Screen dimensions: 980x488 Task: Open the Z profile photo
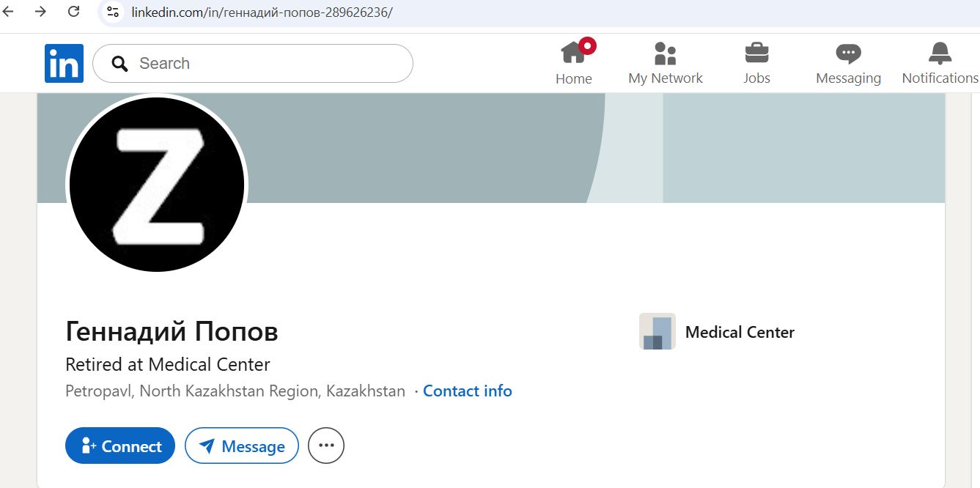(x=157, y=183)
